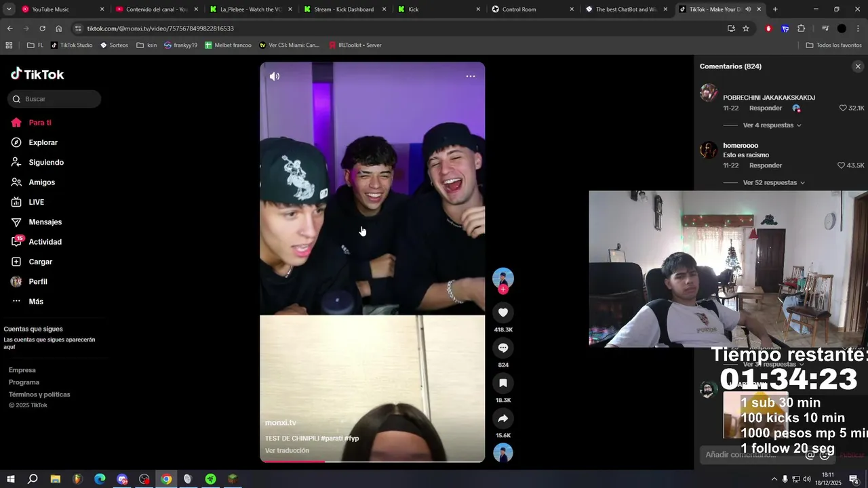
Task: Open monxi.tv avatar beside video
Action: [x=503, y=278]
